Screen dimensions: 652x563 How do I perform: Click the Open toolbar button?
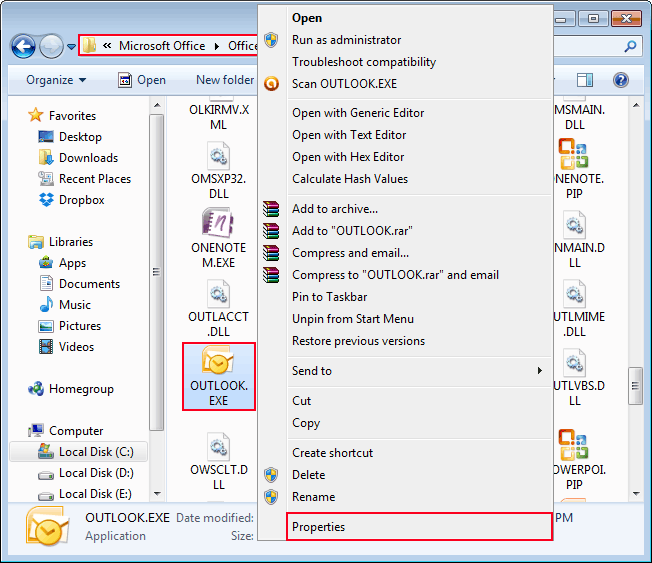(142, 80)
